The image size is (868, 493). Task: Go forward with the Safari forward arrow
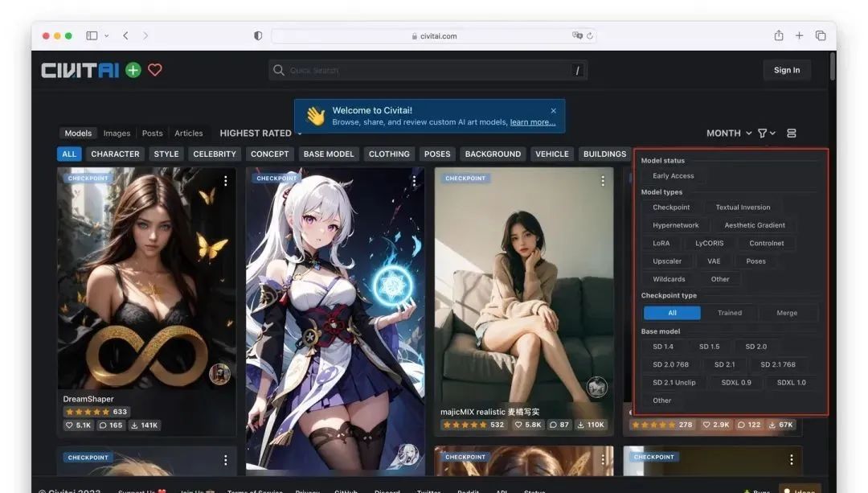[x=145, y=35]
